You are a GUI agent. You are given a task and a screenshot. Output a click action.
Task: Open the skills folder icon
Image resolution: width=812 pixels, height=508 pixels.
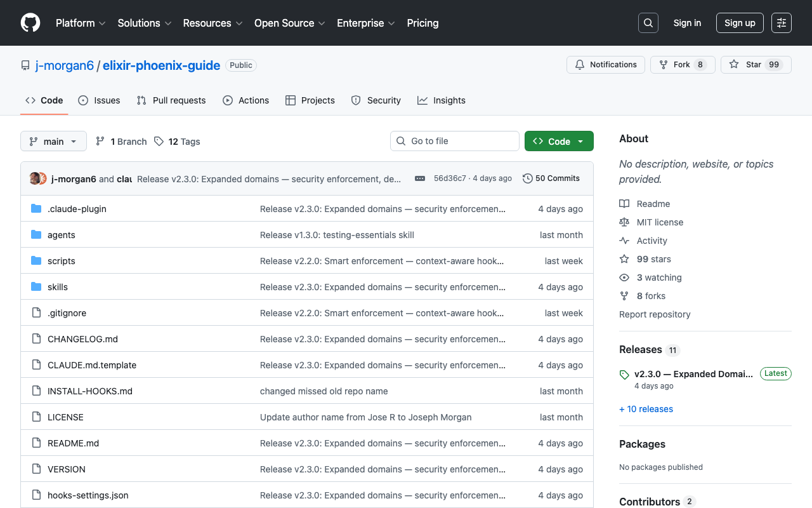(x=36, y=286)
